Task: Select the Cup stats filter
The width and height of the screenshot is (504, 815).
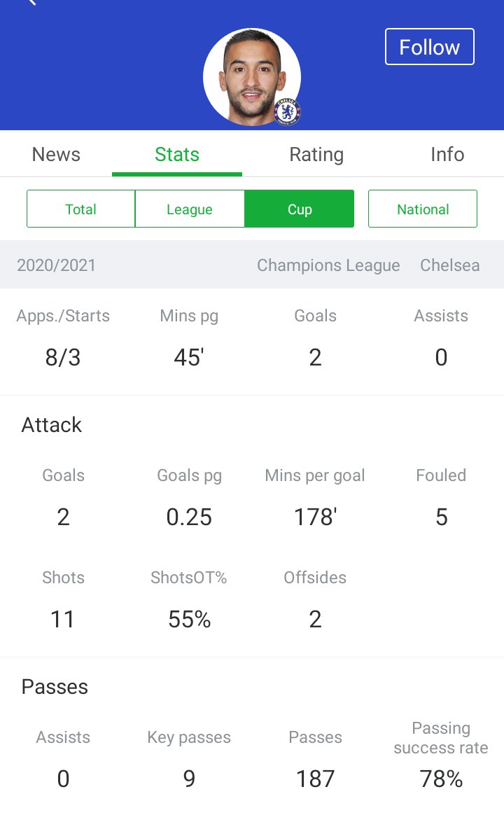Action: click(x=300, y=209)
